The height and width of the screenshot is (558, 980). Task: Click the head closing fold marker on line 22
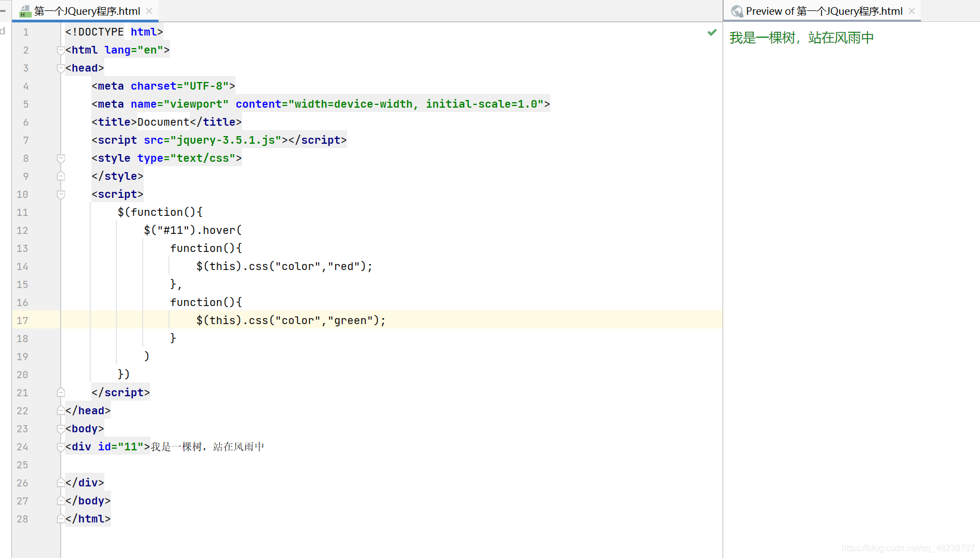point(61,411)
